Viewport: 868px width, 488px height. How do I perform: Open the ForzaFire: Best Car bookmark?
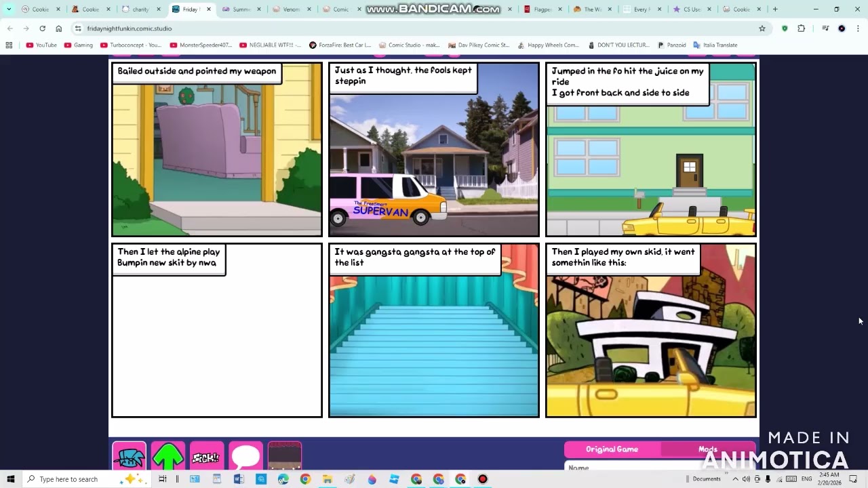(340, 45)
